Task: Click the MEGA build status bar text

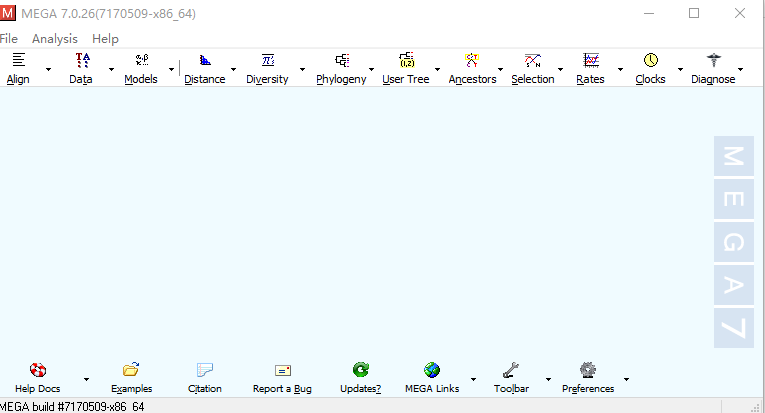Action: click(72, 407)
